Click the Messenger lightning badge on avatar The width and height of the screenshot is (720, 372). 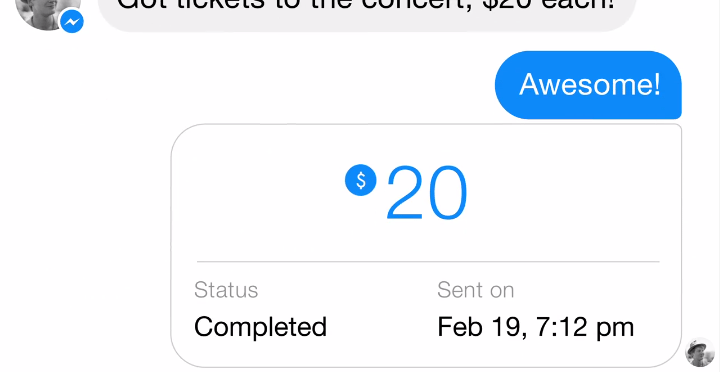pos(72,21)
